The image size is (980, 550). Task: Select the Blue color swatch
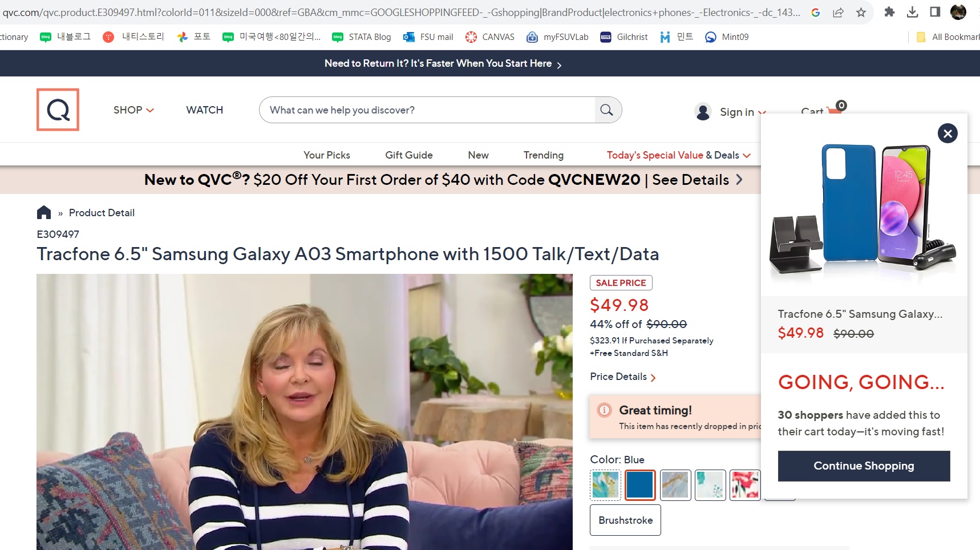tap(640, 485)
